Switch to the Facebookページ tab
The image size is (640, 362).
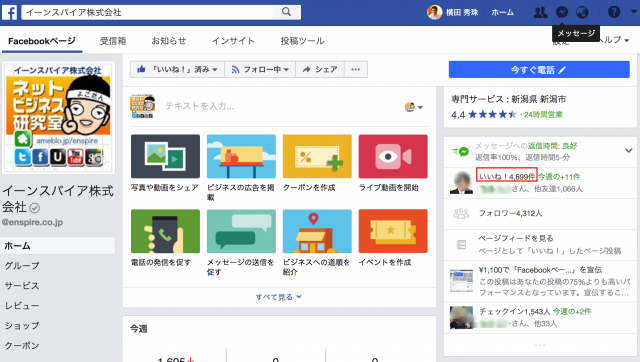point(42,41)
